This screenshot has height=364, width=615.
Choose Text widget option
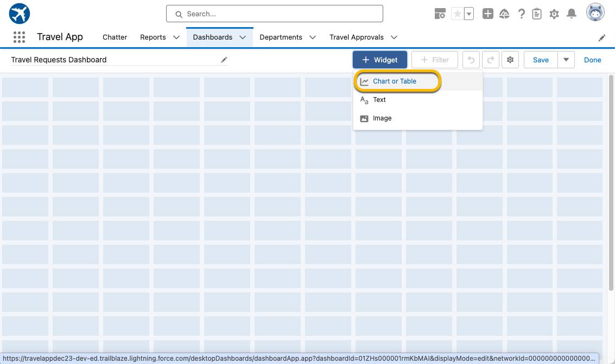click(x=418, y=100)
